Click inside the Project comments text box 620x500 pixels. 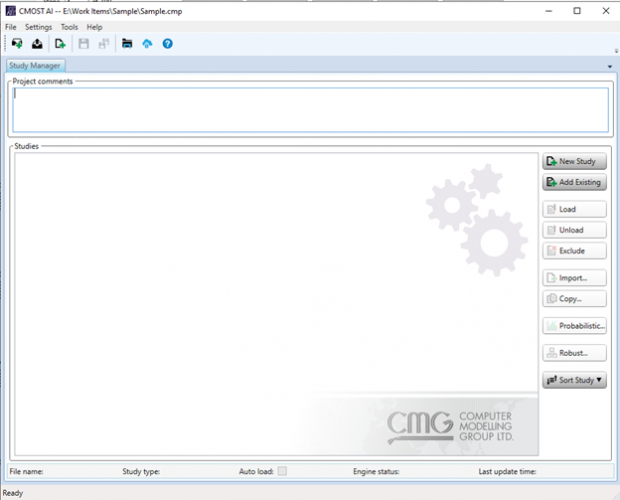(x=309, y=109)
